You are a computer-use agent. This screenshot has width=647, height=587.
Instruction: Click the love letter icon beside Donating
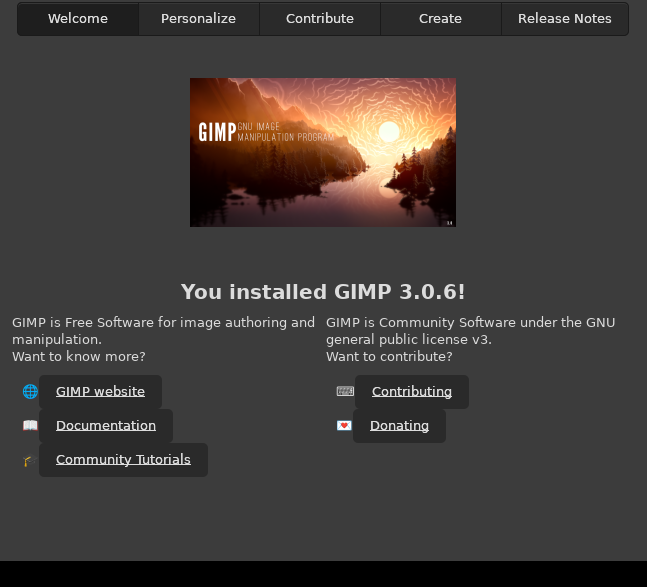pos(344,425)
